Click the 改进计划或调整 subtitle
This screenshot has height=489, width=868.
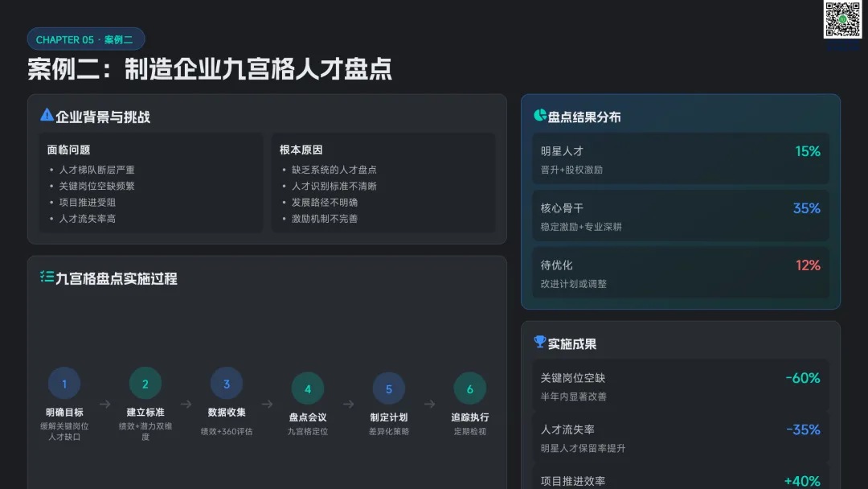tap(574, 284)
